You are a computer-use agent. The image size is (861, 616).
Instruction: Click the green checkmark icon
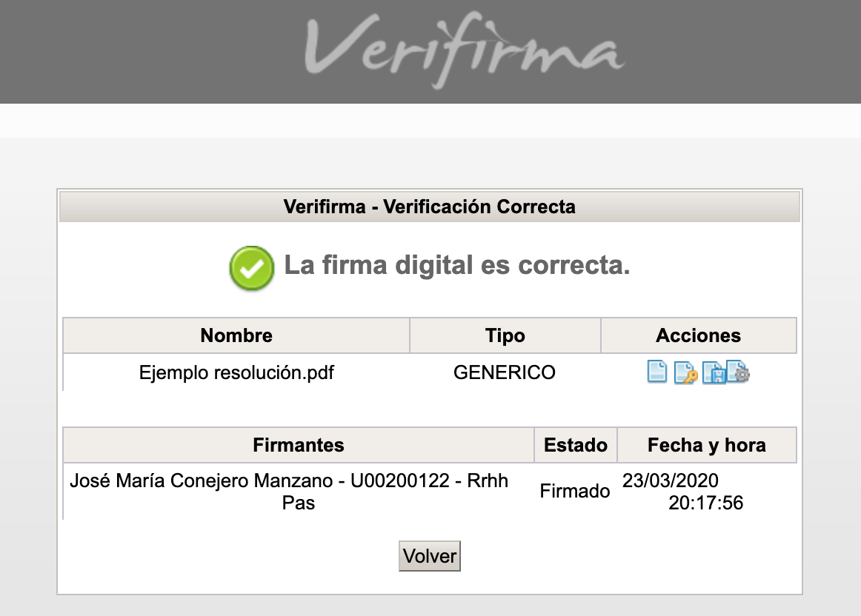pos(252,267)
